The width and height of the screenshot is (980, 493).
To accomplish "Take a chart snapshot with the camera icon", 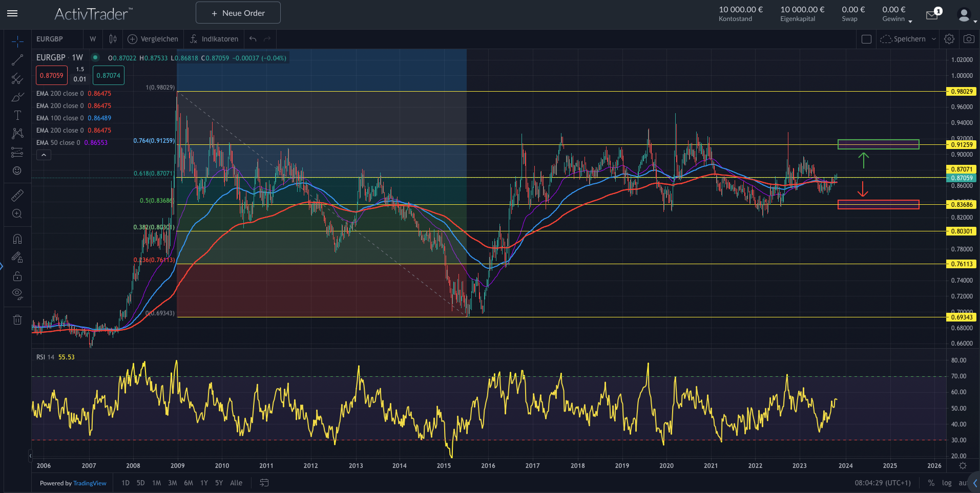I will tap(969, 38).
